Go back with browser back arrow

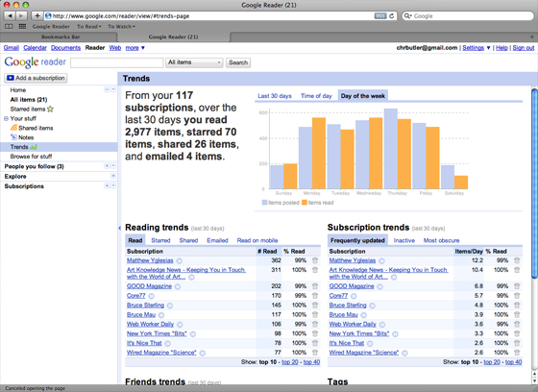10,15
